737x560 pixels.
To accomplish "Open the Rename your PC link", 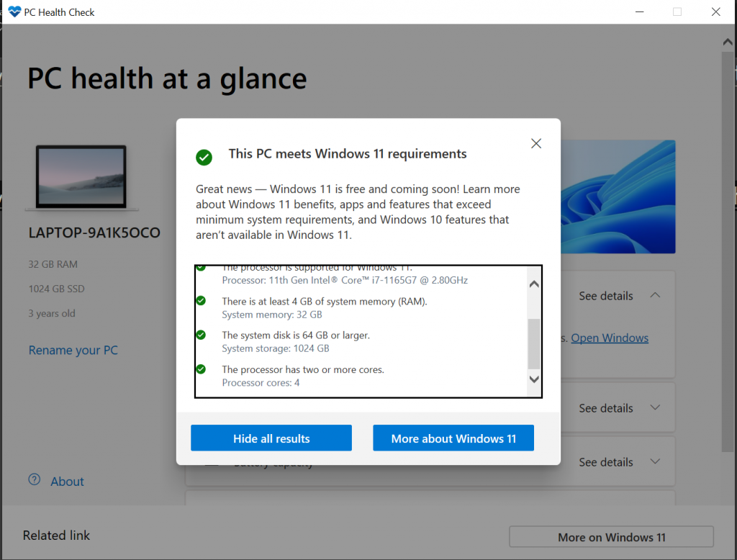I will pyautogui.click(x=73, y=351).
